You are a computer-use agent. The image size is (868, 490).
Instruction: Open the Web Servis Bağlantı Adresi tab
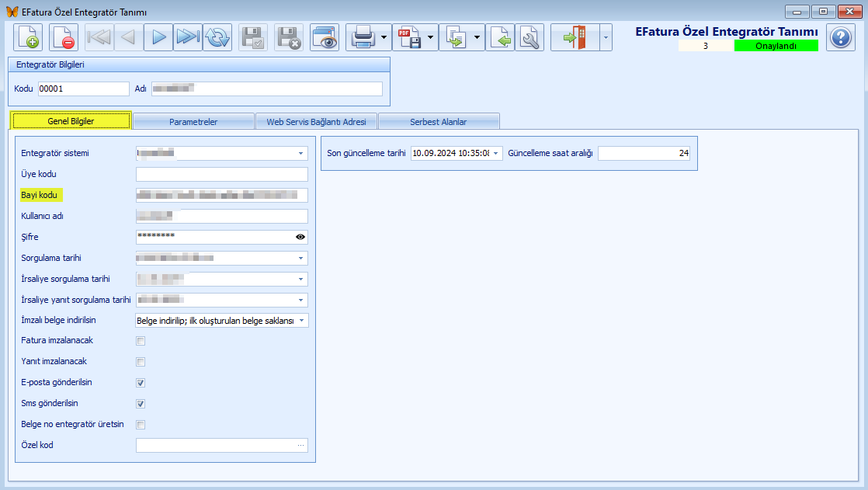click(316, 122)
